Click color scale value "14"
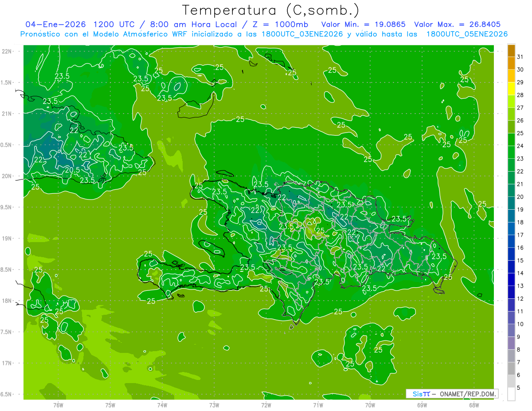 tap(520, 273)
